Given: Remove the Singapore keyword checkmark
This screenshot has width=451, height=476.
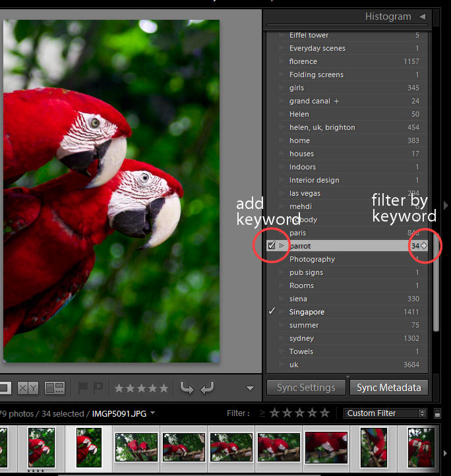Looking at the screenshot, I should (272, 311).
